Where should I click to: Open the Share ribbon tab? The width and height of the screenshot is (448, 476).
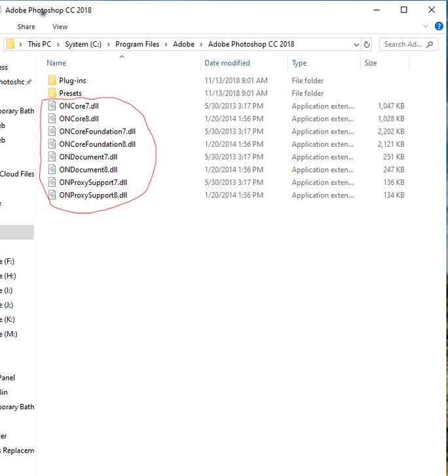click(x=26, y=27)
